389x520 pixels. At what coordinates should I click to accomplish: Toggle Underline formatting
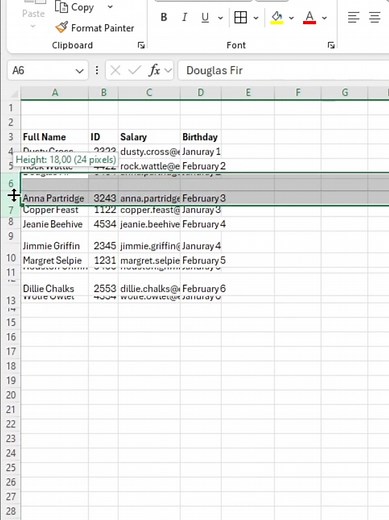205,17
